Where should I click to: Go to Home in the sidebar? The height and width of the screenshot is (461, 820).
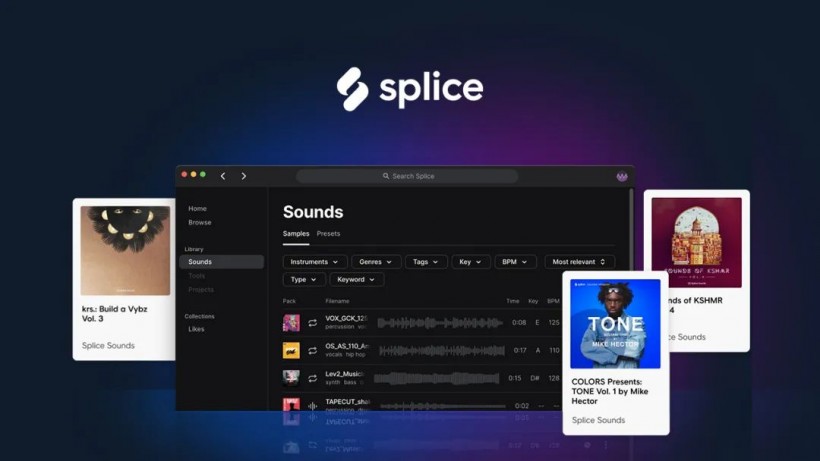pyautogui.click(x=198, y=209)
